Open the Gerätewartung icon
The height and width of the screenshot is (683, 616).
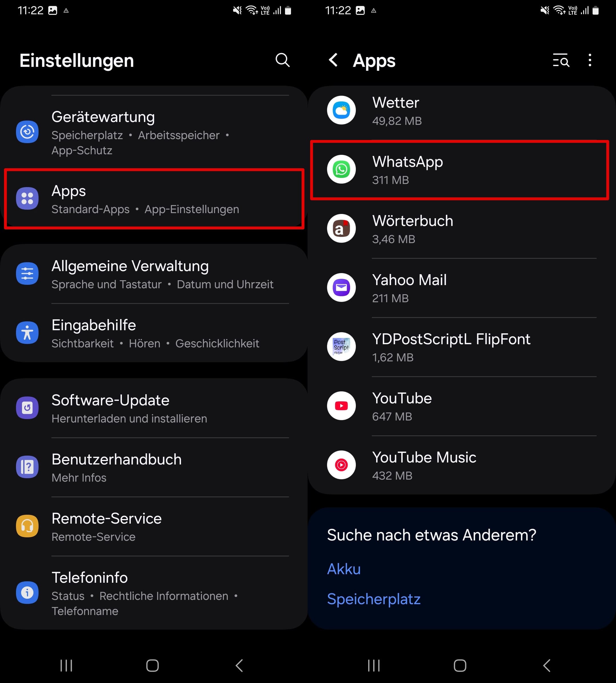point(27,132)
